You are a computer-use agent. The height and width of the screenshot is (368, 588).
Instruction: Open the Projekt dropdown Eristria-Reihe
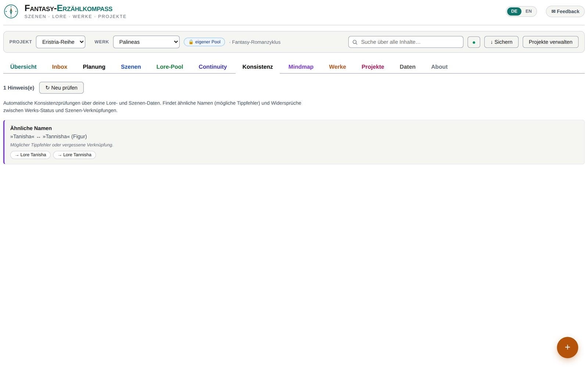click(x=61, y=42)
